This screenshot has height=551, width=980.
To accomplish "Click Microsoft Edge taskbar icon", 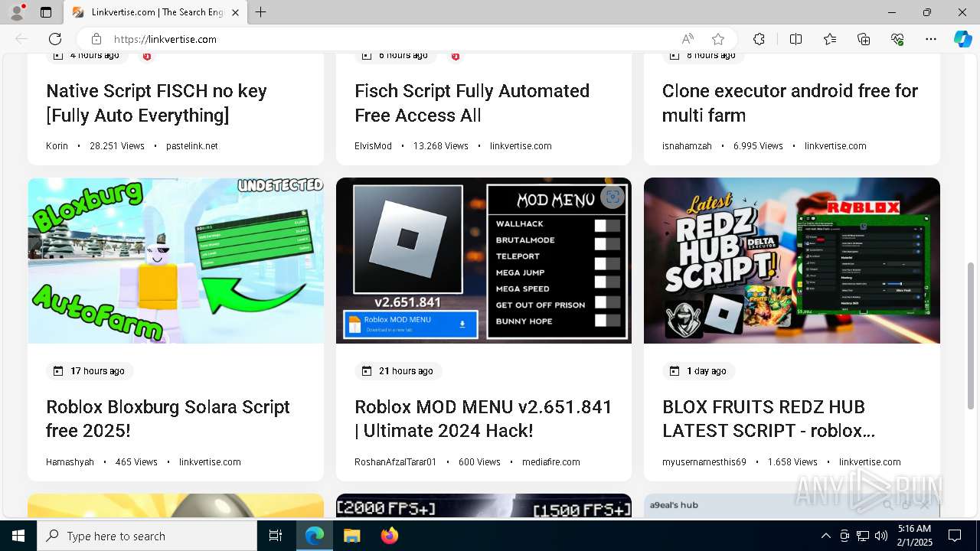I will pyautogui.click(x=315, y=536).
